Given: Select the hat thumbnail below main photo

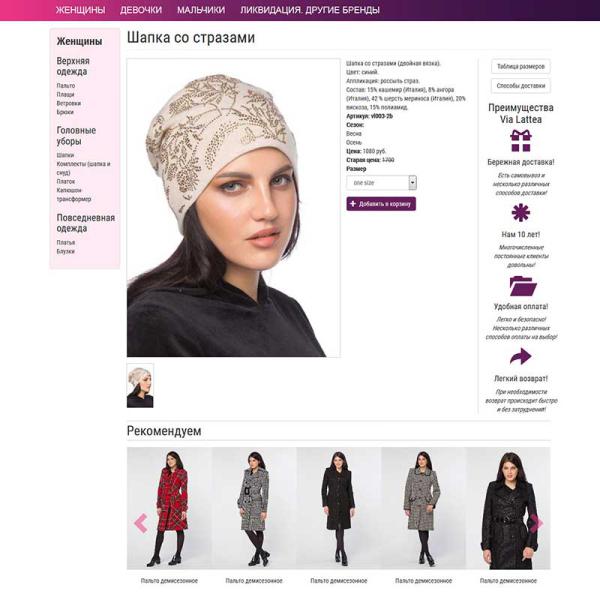Looking at the screenshot, I should tap(140, 386).
